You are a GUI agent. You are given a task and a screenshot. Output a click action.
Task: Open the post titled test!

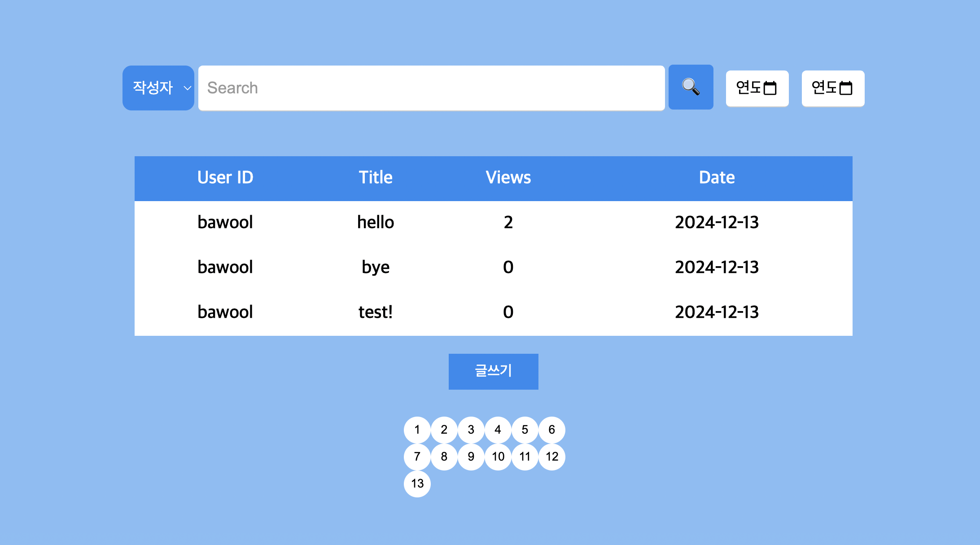(x=375, y=312)
